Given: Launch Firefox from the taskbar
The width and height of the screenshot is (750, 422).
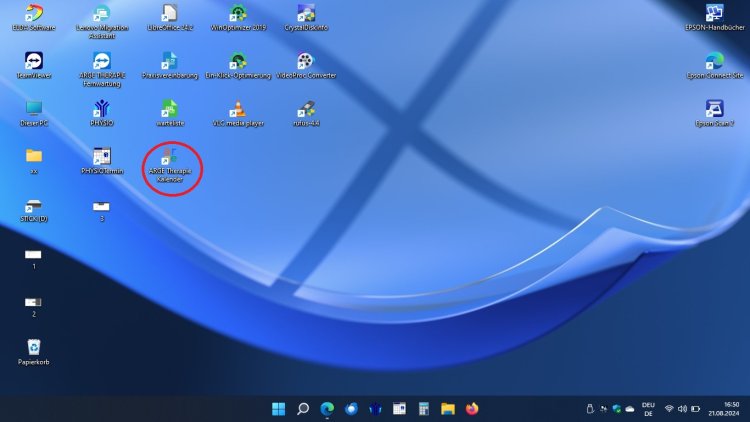Looking at the screenshot, I should (472, 409).
